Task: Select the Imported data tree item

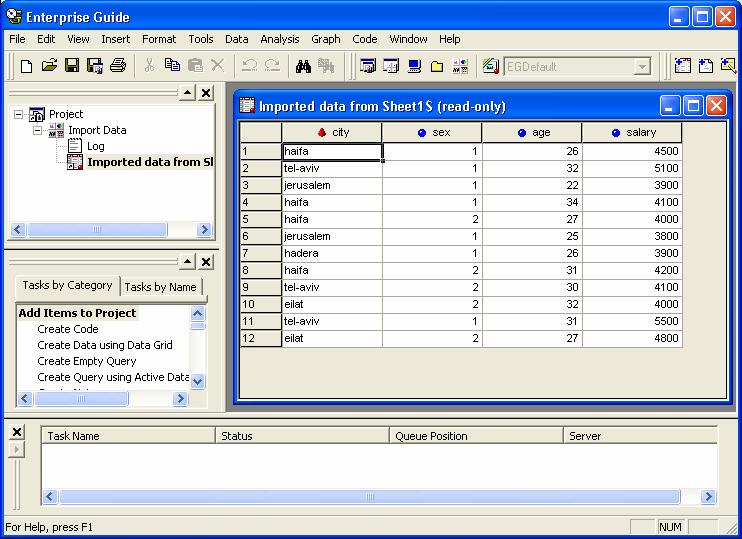Action: click(x=150, y=162)
